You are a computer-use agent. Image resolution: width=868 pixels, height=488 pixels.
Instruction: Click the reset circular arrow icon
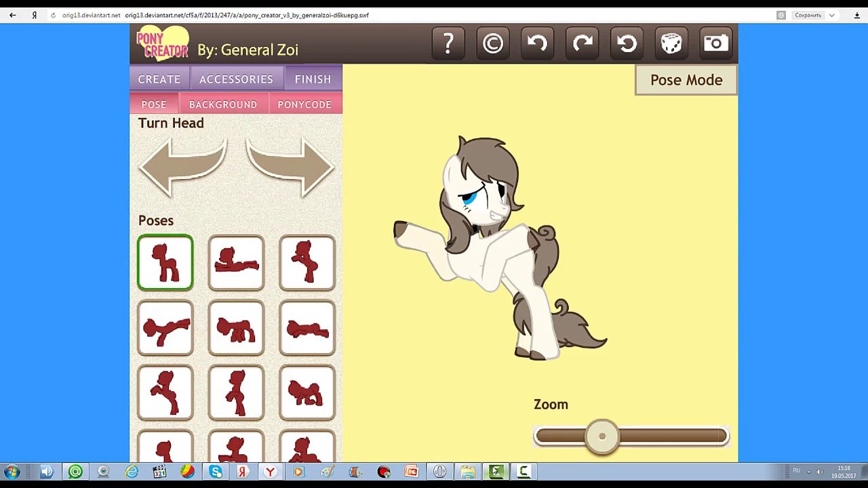[x=627, y=44]
